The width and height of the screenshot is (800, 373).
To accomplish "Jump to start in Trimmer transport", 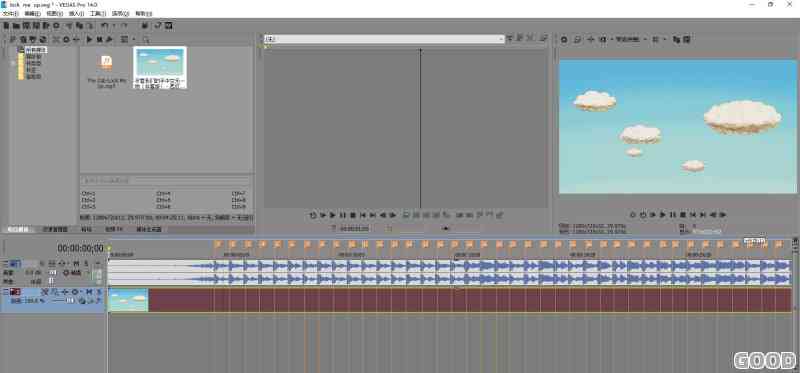I will point(363,215).
